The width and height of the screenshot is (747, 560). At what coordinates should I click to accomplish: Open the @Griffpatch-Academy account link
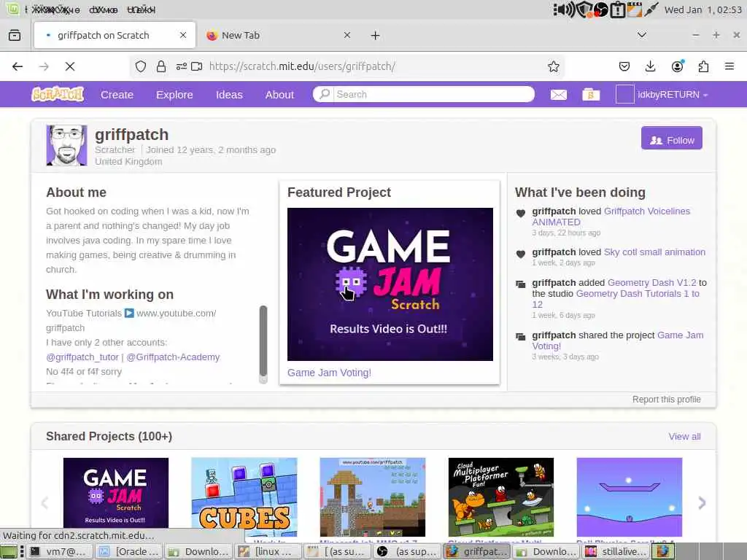tap(173, 357)
